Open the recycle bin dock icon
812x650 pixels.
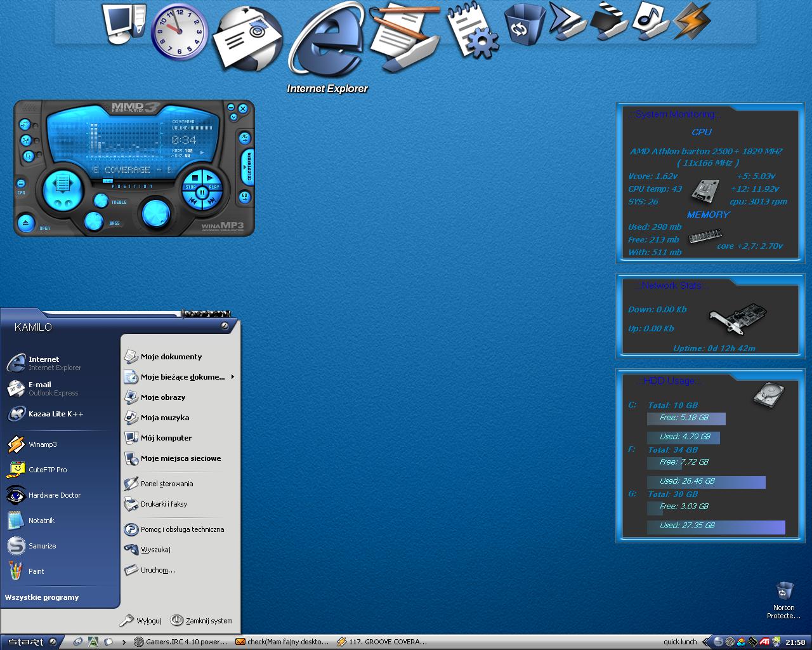(x=525, y=25)
